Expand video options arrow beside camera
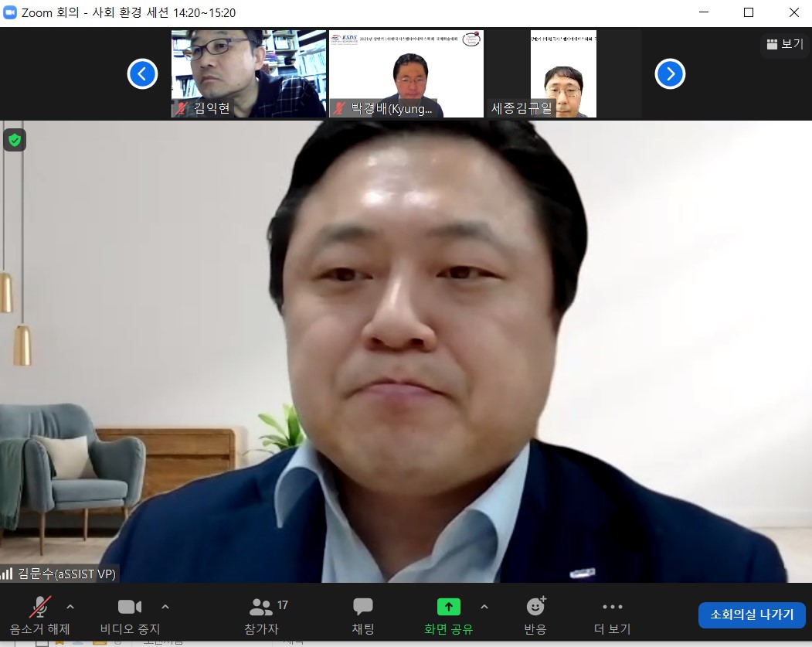 click(165, 607)
